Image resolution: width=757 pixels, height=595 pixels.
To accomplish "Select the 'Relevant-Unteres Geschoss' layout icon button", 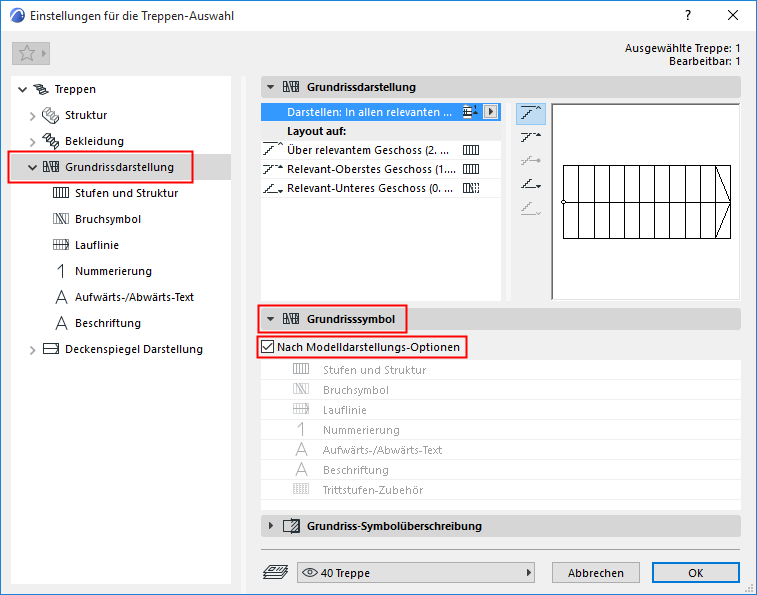I will click(531, 184).
